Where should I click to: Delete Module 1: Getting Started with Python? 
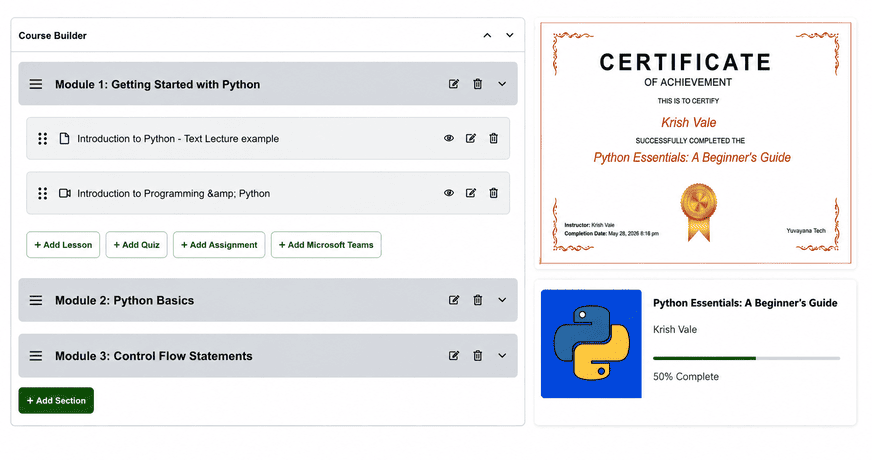coord(477,84)
